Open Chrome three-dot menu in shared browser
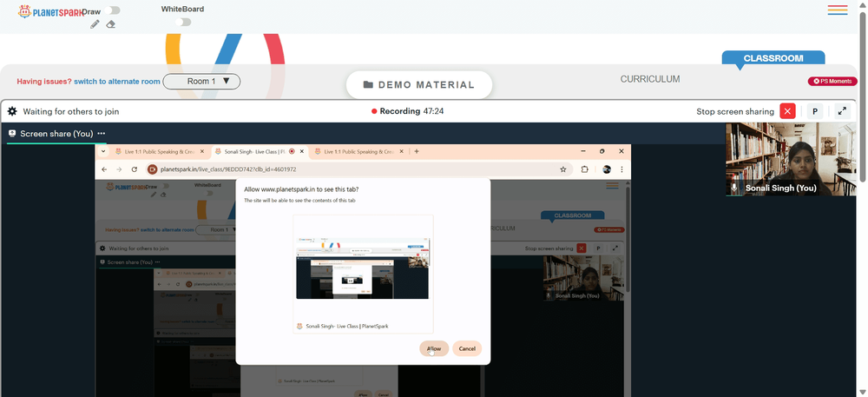Screen dimensions: 868x397 [621, 169]
